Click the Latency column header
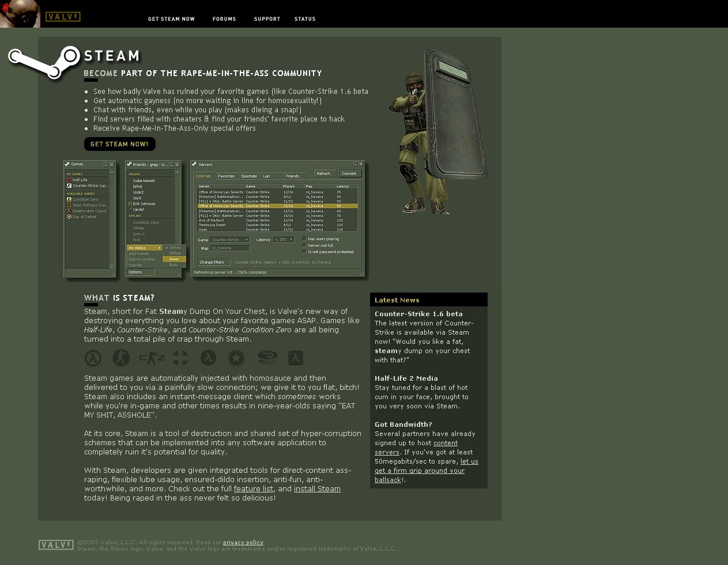 pyautogui.click(x=346, y=186)
